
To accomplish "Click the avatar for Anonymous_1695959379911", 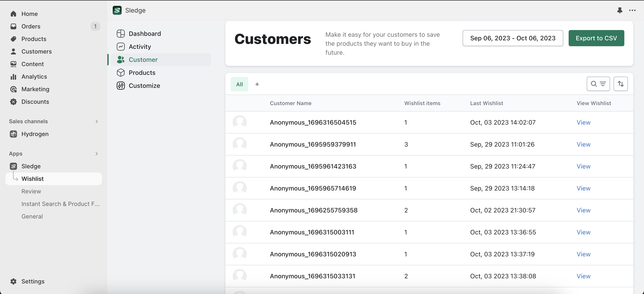I will [239, 144].
